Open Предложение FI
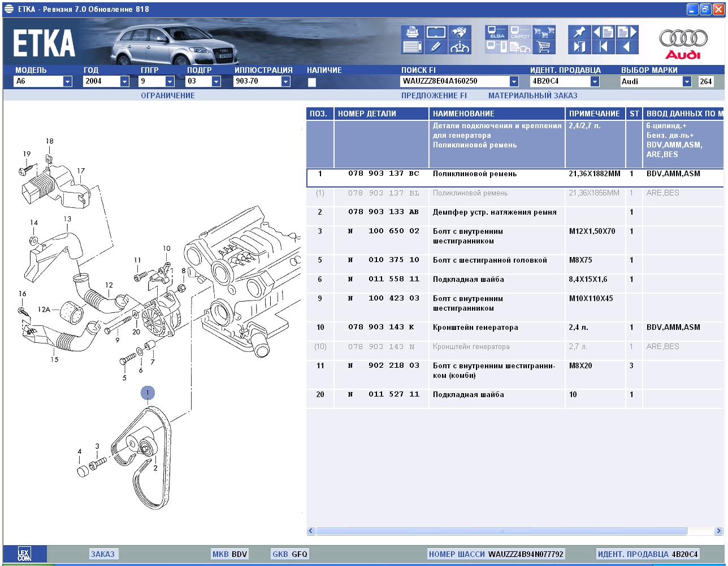 tap(434, 95)
